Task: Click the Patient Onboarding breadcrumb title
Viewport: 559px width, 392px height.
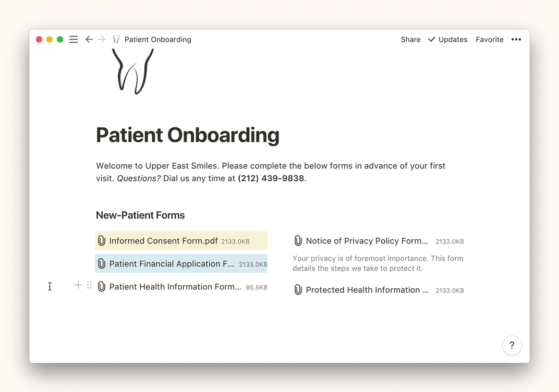Action: (x=157, y=40)
